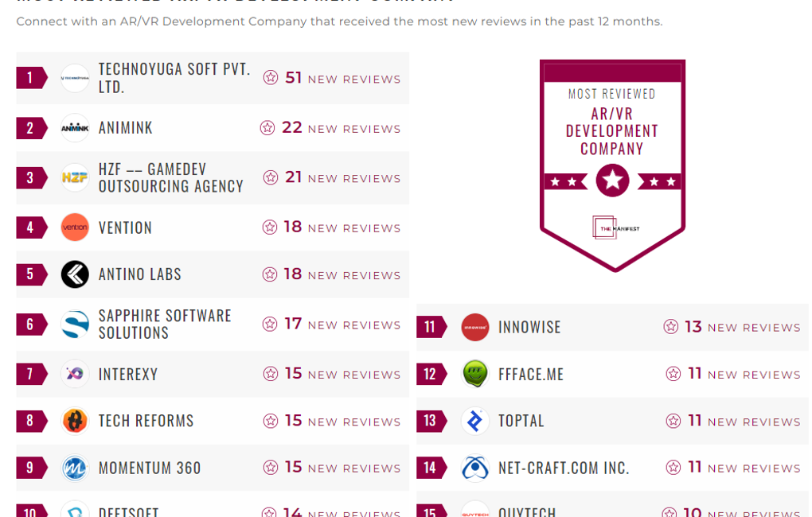Click the Sapphire Software Solutions logo
The width and height of the screenshot is (812, 517).
pos(75,325)
